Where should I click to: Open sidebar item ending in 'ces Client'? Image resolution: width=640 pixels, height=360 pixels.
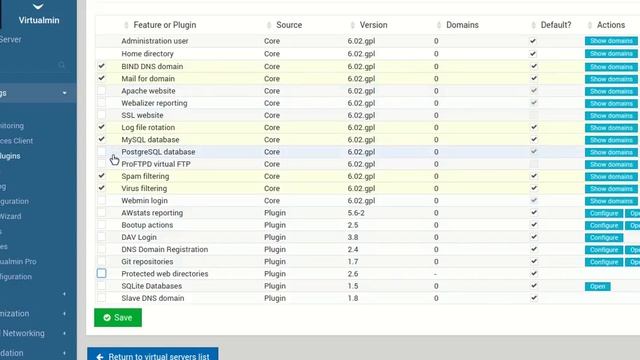click(x=16, y=141)
